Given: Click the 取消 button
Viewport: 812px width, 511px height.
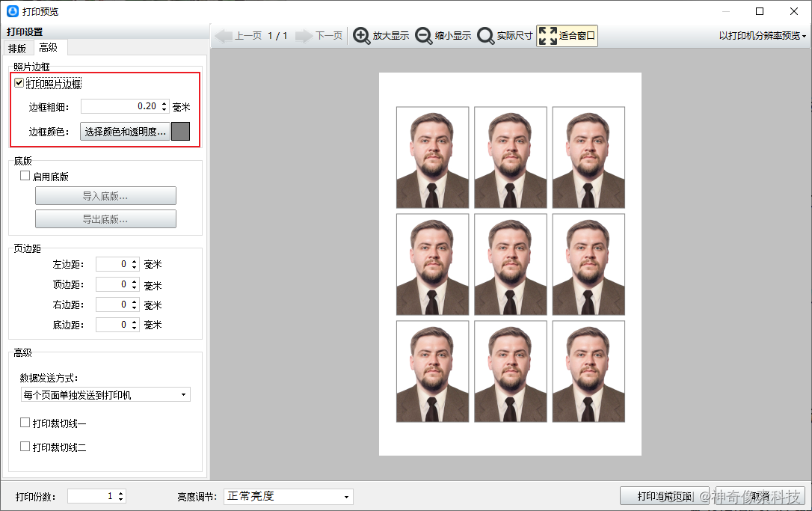Looking at the screenshot, I should pyautogui.click(x=760, y=497).
